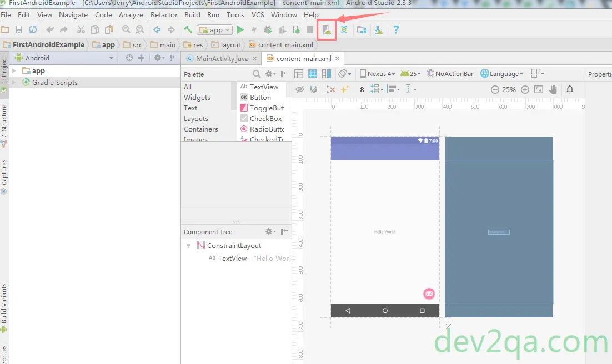Image resolution: width=612 pixels, height=364 pixels.
Task: Open the Project Structure icon
Action: [362, 29]
